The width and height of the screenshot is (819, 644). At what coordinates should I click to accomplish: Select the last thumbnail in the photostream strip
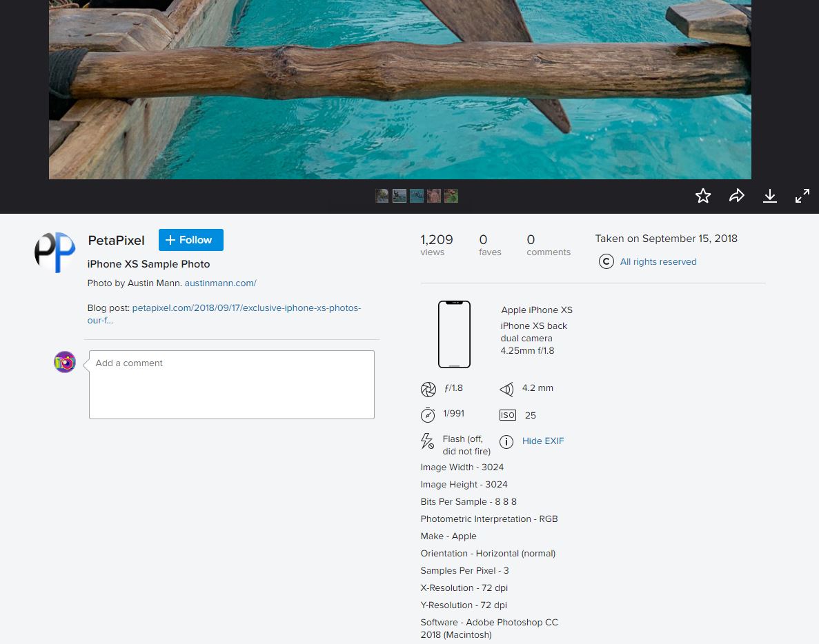[x=451, y=196]
